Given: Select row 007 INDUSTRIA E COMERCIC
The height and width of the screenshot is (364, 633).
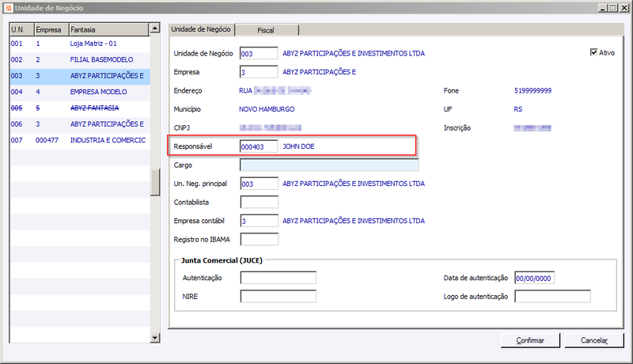Looking at the screenshot, I should click(x=80, y=140).
